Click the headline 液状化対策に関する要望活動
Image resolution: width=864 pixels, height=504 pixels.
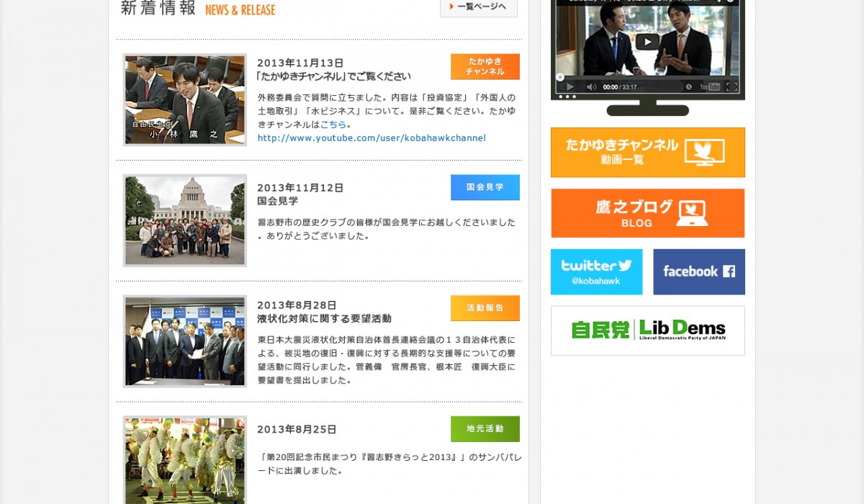pyautogui.click(x=325, y=318)
